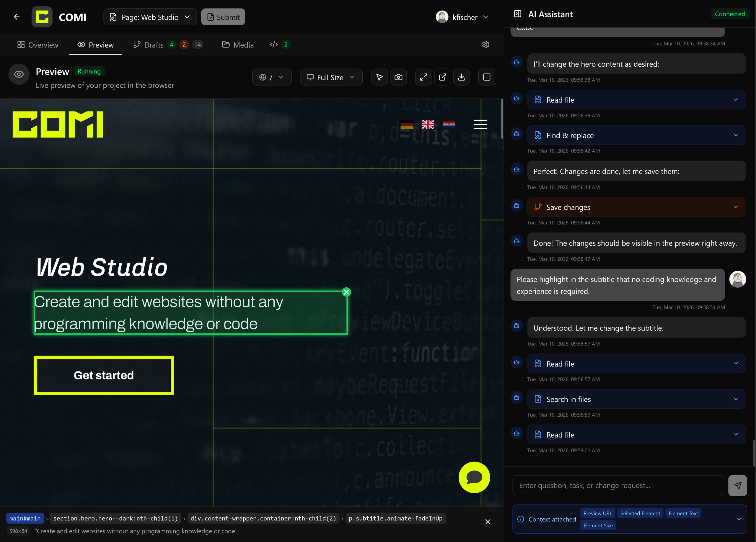
Task: Click the green Running status badge
Action: [x=89, y=71]
